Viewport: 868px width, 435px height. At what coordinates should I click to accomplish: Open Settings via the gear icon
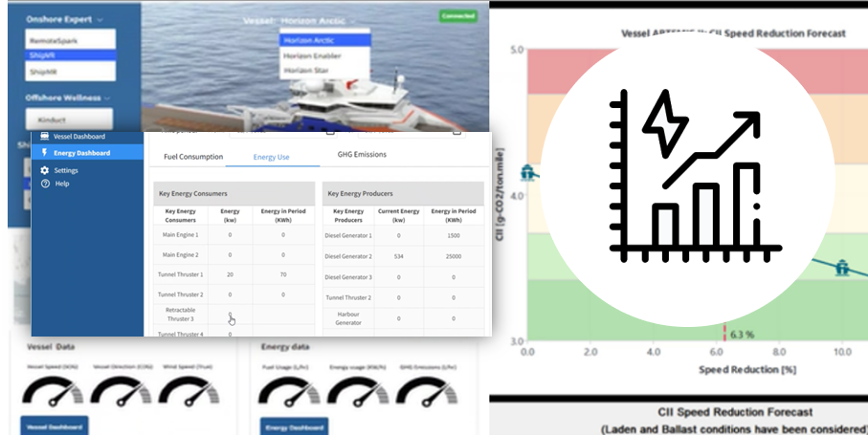point(44,170)
